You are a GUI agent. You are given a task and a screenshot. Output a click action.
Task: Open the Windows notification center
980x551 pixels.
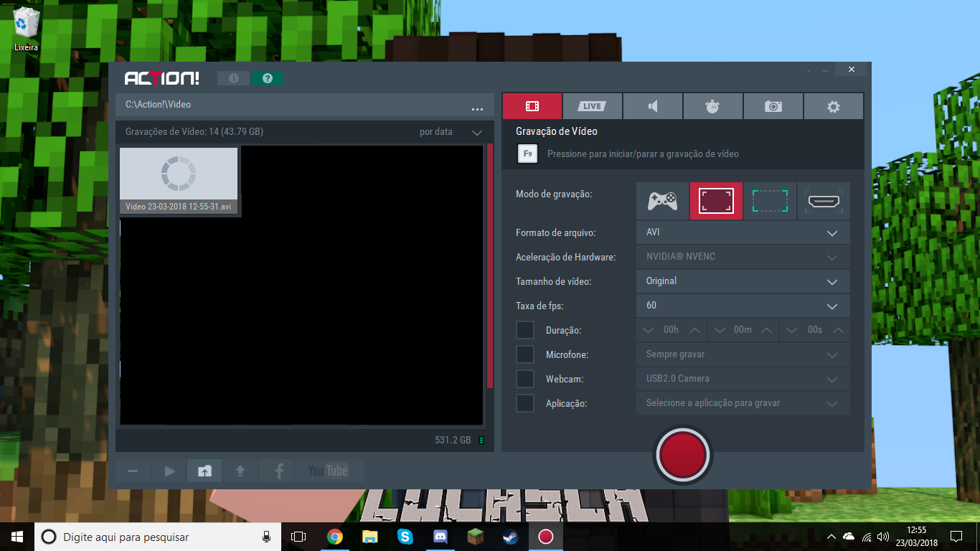[956, 537]
